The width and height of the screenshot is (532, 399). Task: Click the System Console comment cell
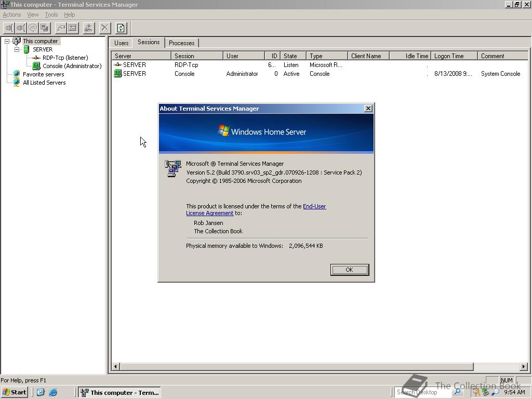pos(500,74)
